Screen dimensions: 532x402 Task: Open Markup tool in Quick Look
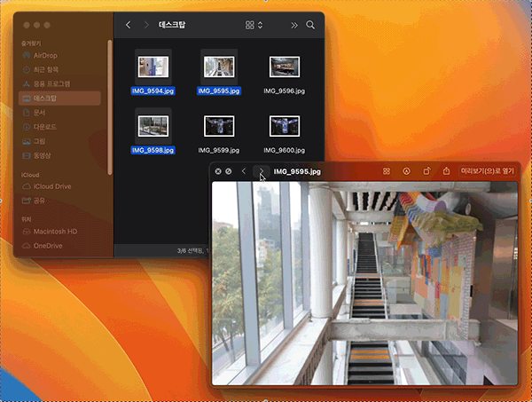406,171
